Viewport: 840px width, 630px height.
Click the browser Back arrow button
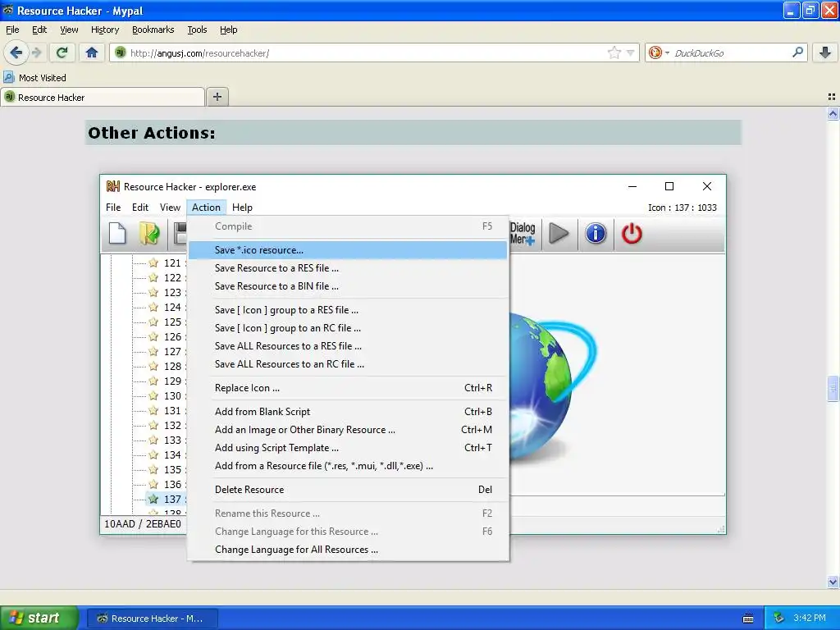[x=16, y=52]
